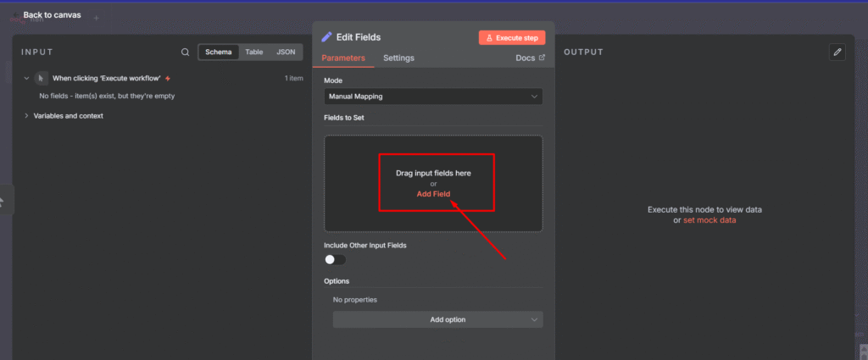Screen dimensions: 868x360
Task: Open the Settings tab
Action: point(398,58)
